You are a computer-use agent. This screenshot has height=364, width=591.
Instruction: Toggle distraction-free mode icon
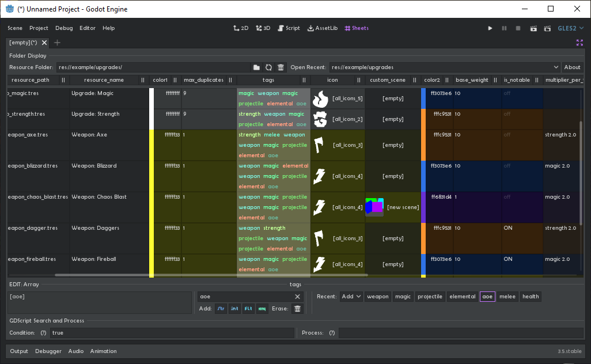click(x=579, y=43)
